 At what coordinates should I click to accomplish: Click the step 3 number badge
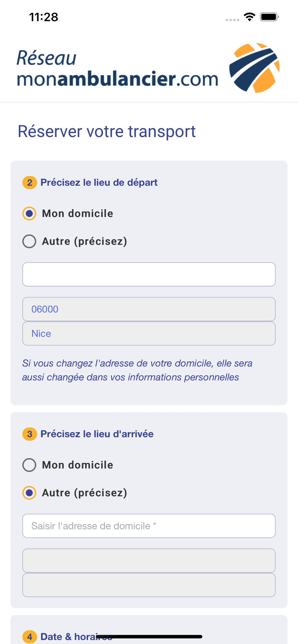click(29, 434)
